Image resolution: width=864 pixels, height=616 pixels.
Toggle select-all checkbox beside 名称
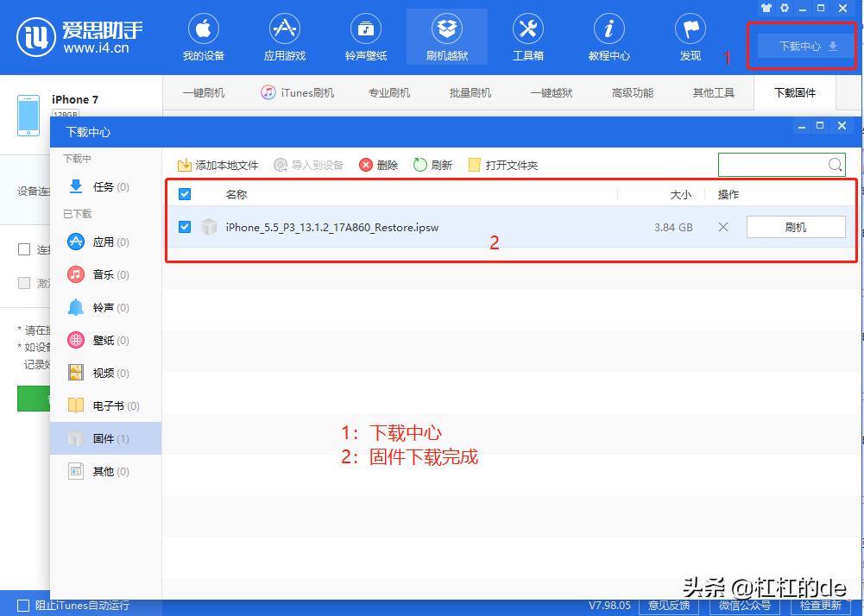185,194
